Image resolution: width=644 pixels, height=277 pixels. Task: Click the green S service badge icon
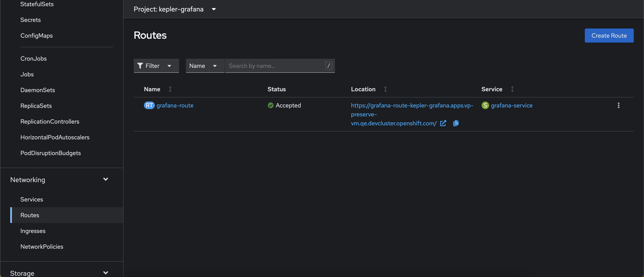pyautogui.click(x=485, y=105)
